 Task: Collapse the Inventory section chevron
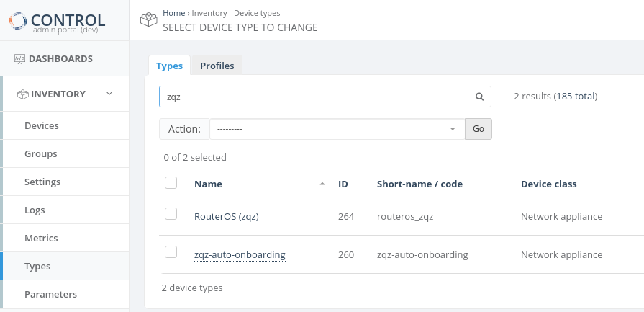pos(109,94)
